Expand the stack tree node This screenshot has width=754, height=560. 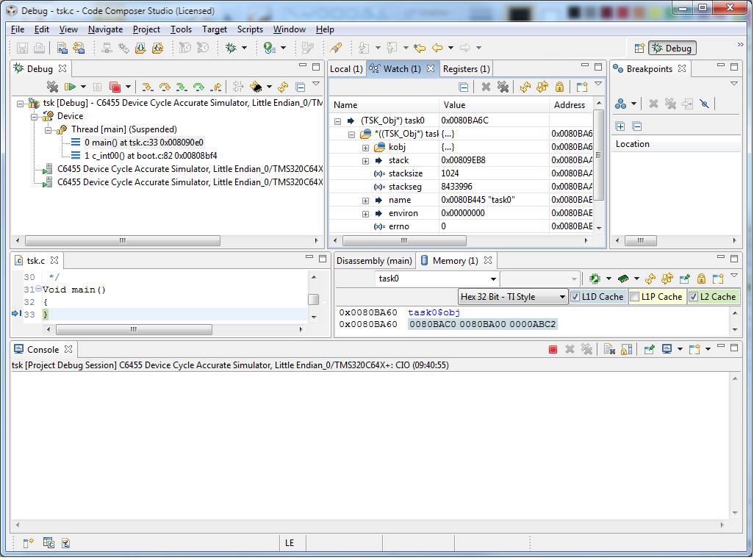click(x=365, y=161)
